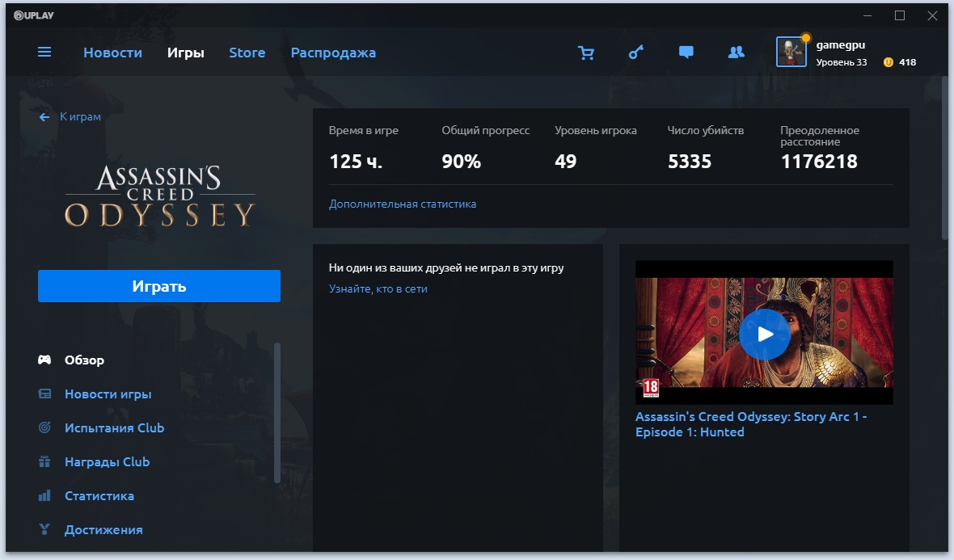The height and width of the screenshot is (560, 954).
Task: Click the gamegpu username
Action: (840, 45)
